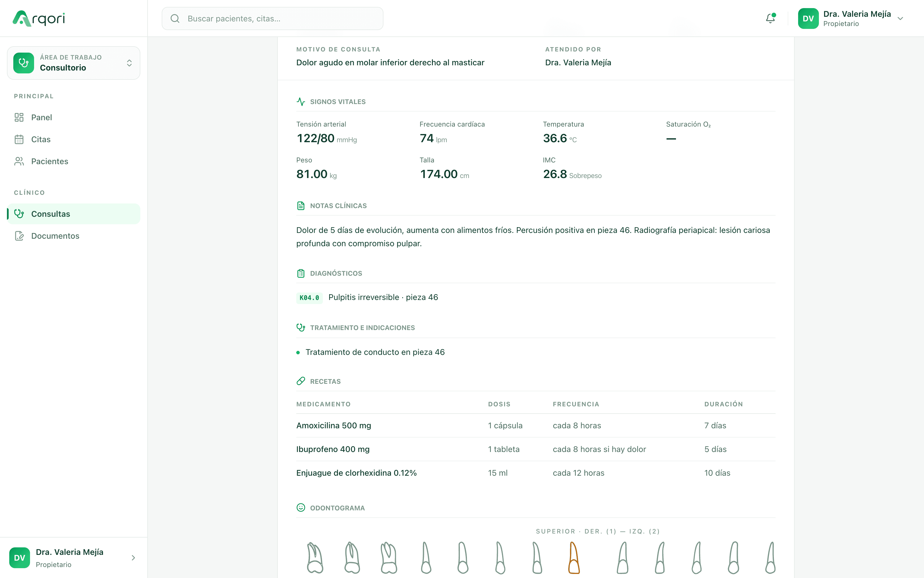Click the 36.6 temperature value
Image resolution: width=924 pixels, height=578 pixels.
click(x=555, y=138)
